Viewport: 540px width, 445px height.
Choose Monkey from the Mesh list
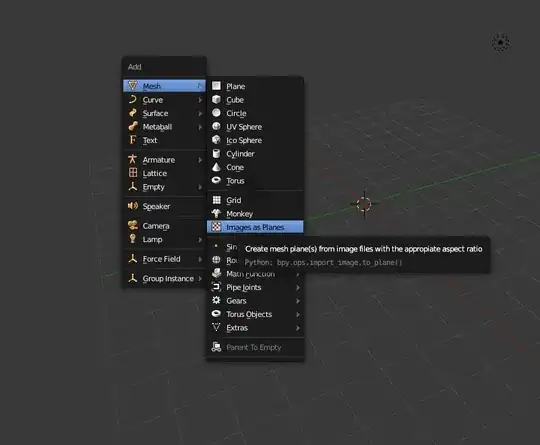pyautogui.click(x=255, y=214)
